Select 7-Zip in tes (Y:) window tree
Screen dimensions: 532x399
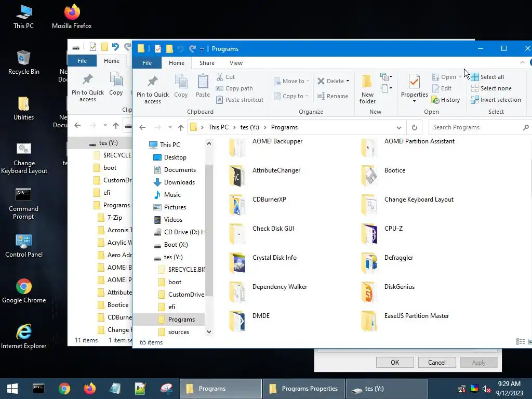tap(115, 218)
